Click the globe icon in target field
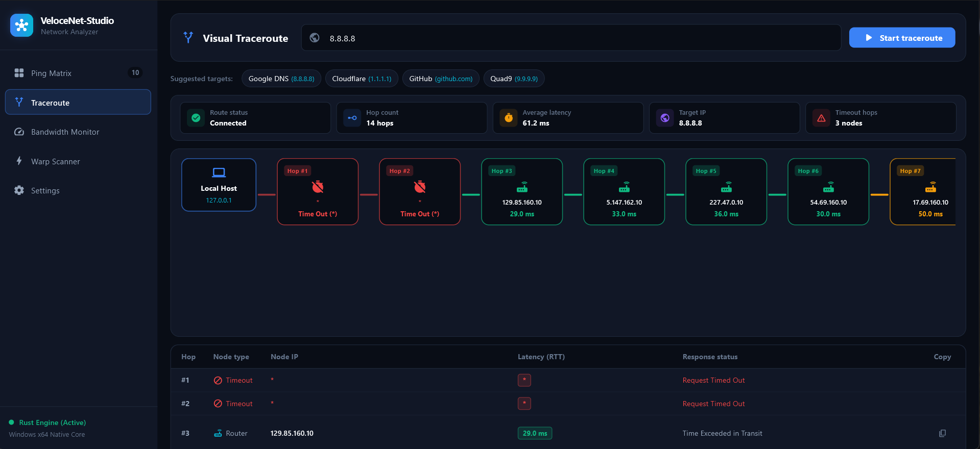This screenshot has height=449, width=980. [315, 38]
